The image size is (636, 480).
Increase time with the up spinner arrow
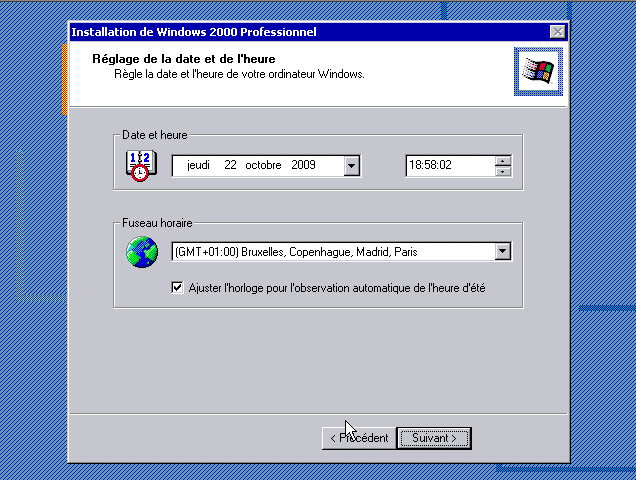point(503,161)
